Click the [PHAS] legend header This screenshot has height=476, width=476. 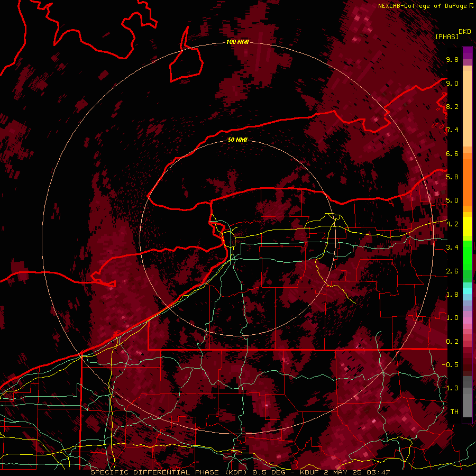tap(447, 36)
